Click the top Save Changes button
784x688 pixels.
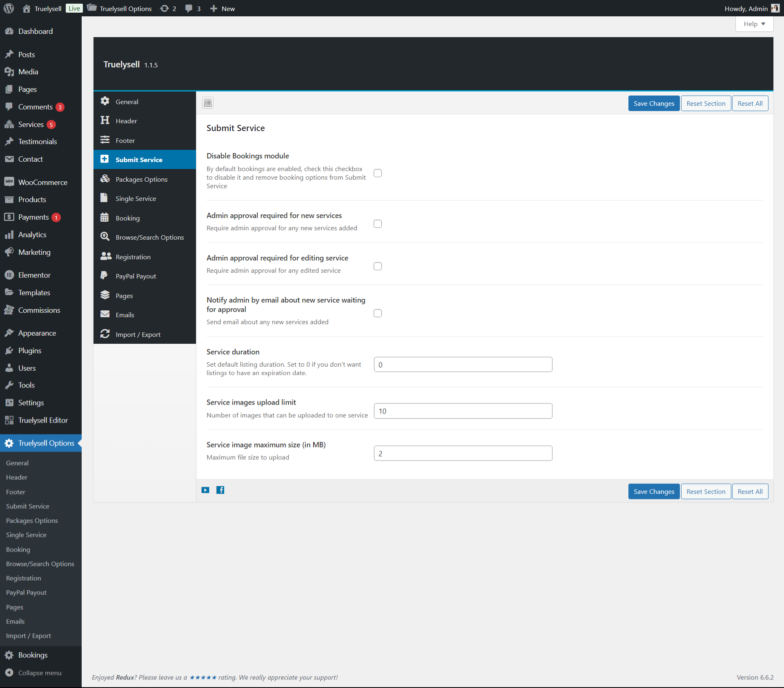point(654,103)
